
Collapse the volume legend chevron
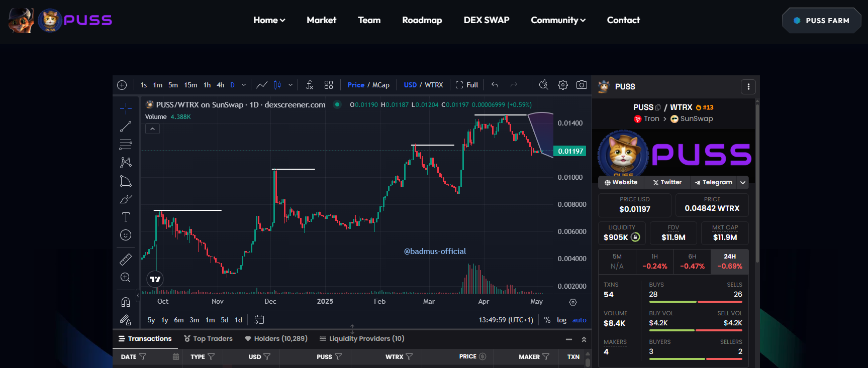pos(152,129)
